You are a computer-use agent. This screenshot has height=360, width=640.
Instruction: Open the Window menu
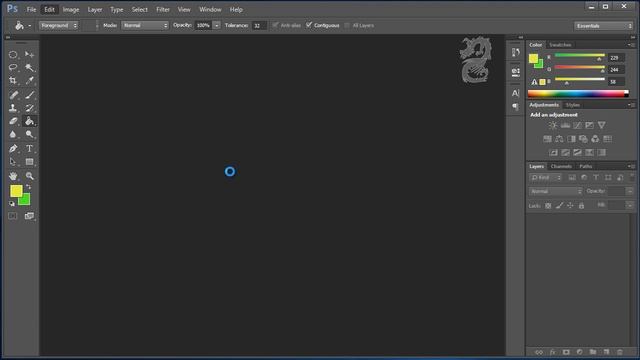coord(210,9)
